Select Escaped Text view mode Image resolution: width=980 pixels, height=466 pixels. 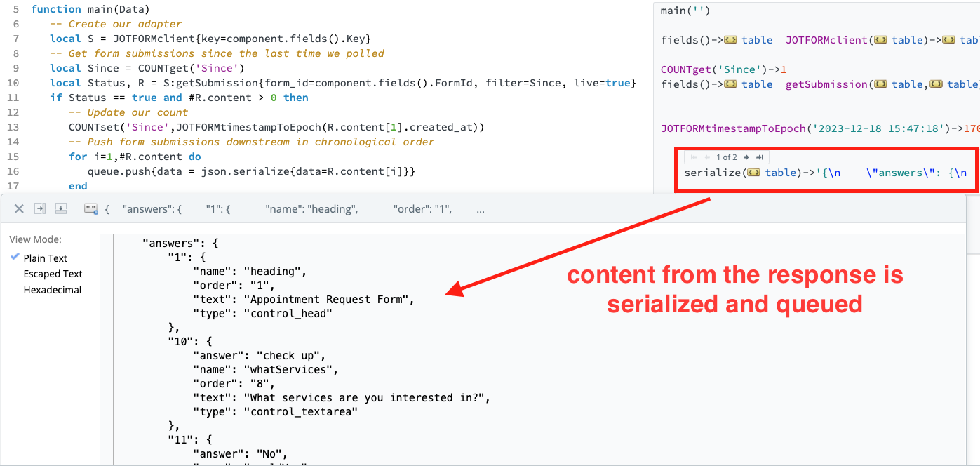click(53, 274)
